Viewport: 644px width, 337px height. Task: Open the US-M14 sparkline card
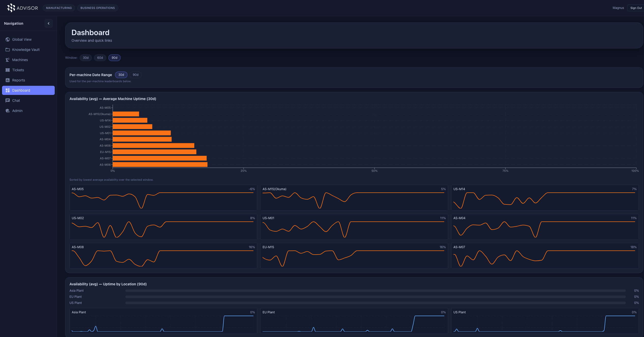point(545,198)
